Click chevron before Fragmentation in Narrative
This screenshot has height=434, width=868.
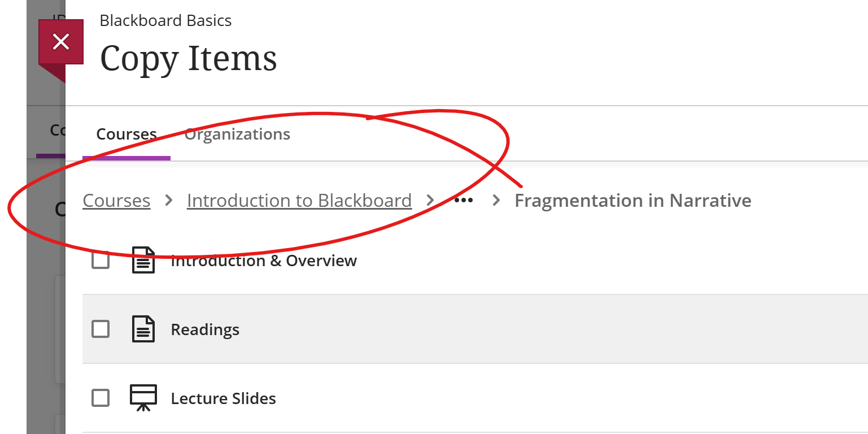496,201
